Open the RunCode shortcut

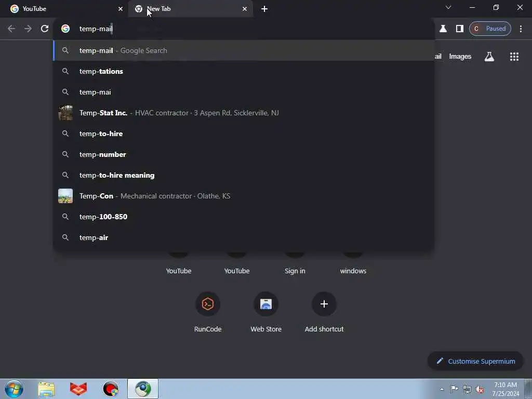tap(208, 312)
